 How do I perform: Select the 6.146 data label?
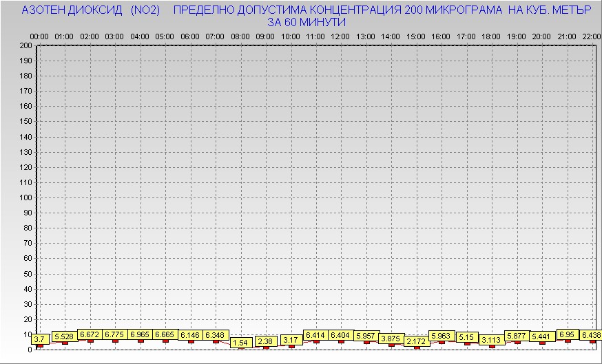click(x=190, y=335)
